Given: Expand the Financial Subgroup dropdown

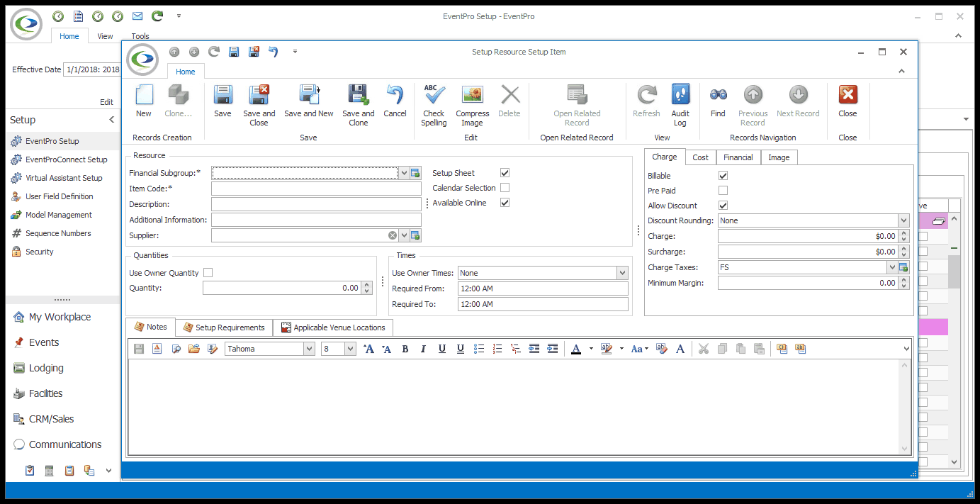Looking at the screenshot, I should (403, 173).
